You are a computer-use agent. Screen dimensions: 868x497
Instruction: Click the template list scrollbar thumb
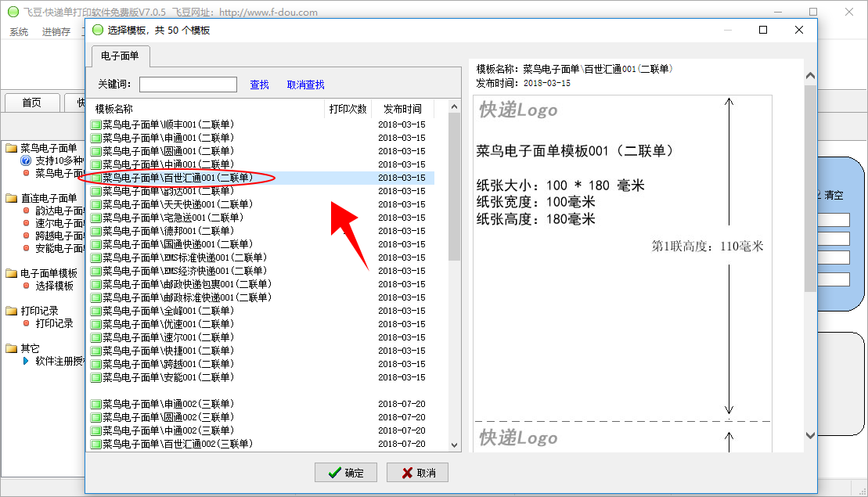(x=455, y=186)
